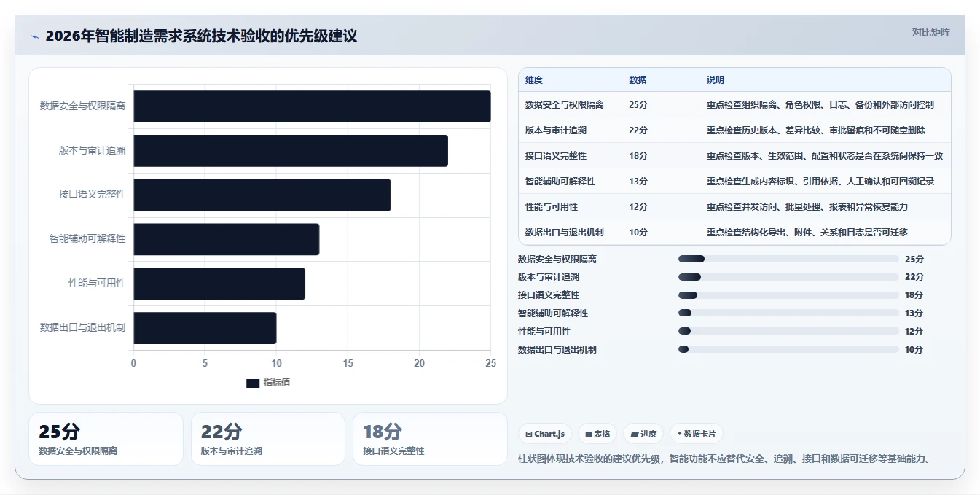The image size is (980, 495).
Task: Click the 13分 progress bar for 智能辅助可解释性
Action: (788, 313)
